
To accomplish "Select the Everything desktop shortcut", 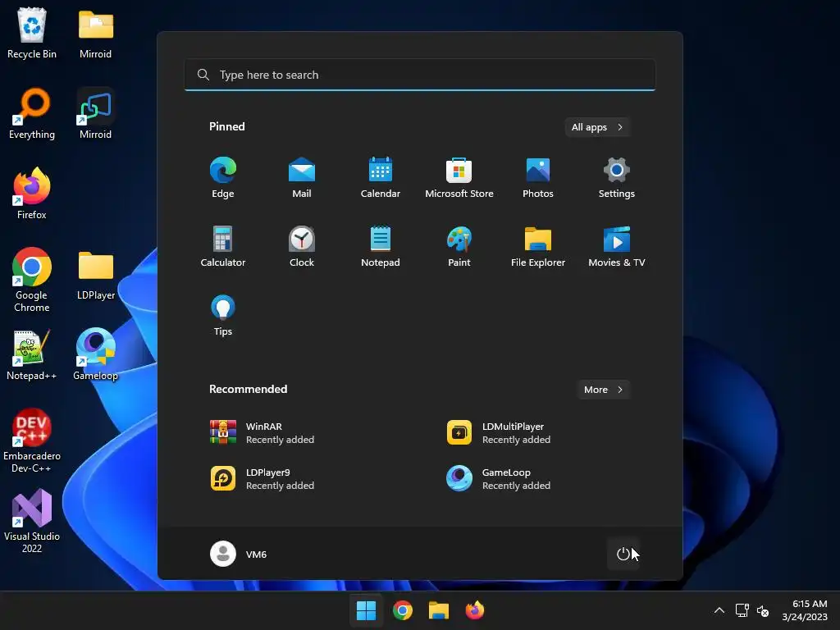I will pyautogui.click(x=32, y=113).
